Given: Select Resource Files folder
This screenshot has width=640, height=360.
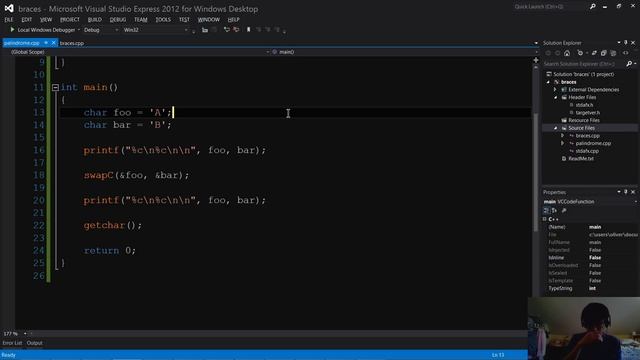Looking at the screenshot, I should click(x=584, y=120).
